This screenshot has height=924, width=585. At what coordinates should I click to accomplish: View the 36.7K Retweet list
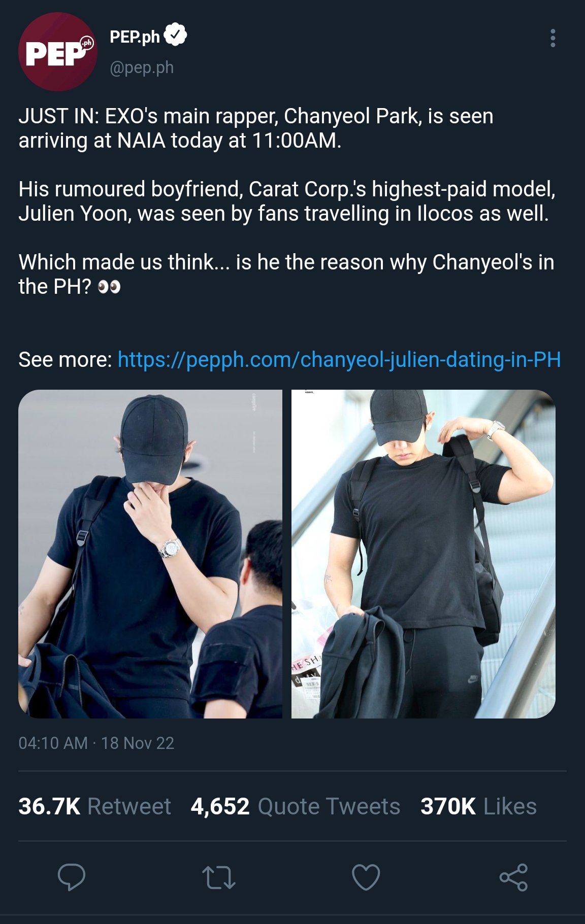click(94, 806)
